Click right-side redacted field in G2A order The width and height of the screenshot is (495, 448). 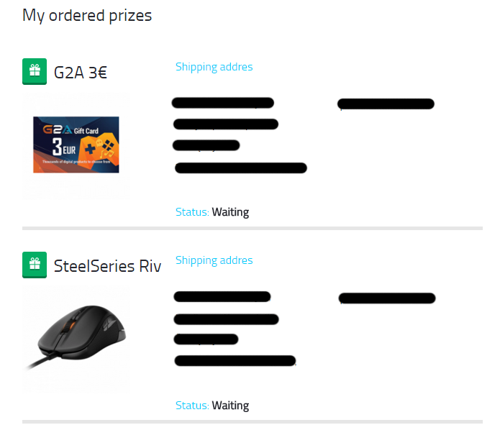pos(386,104)
